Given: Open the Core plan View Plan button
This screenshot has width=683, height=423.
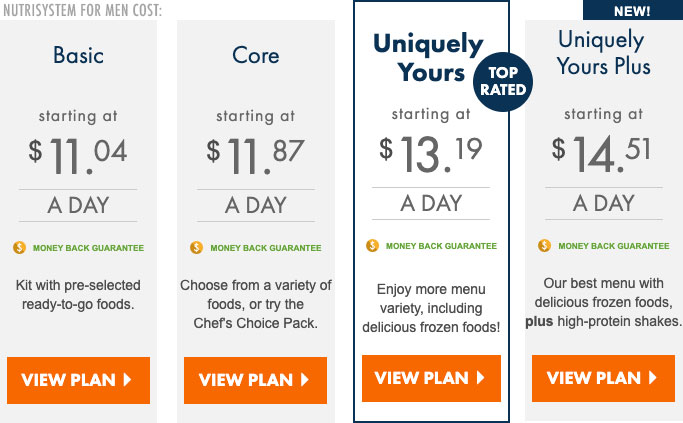Looking at the screenshot, I should pos(255,380).
